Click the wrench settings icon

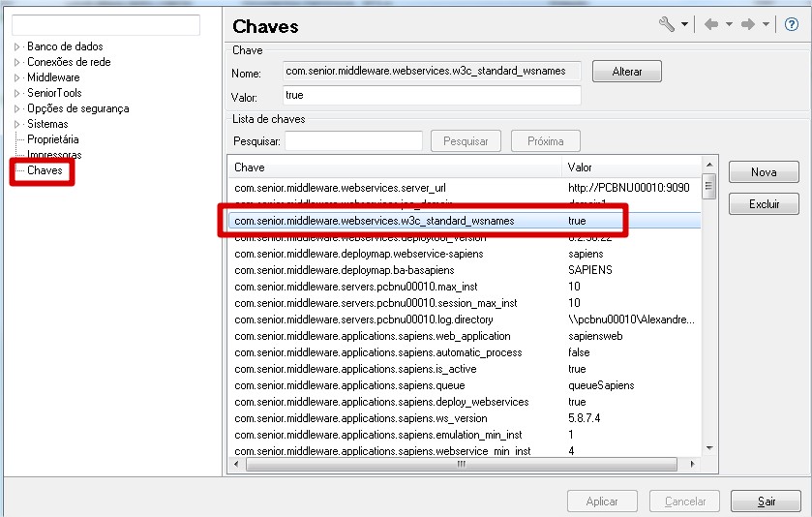(x=667, y=24)
